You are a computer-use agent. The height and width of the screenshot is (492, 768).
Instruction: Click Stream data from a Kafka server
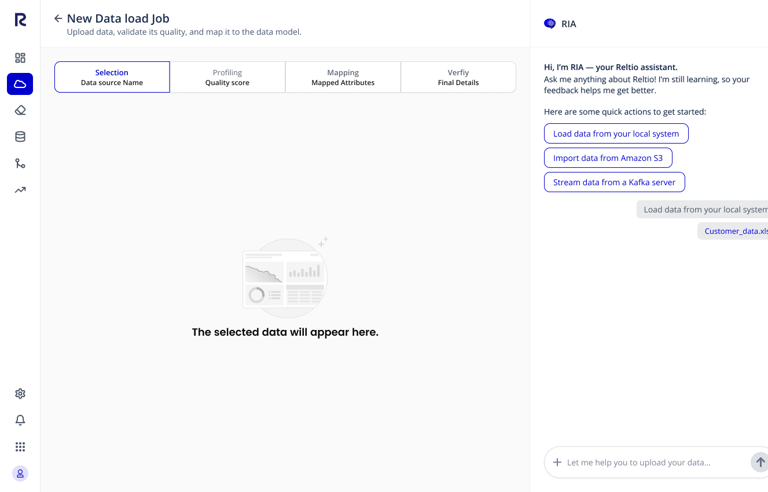614,182
